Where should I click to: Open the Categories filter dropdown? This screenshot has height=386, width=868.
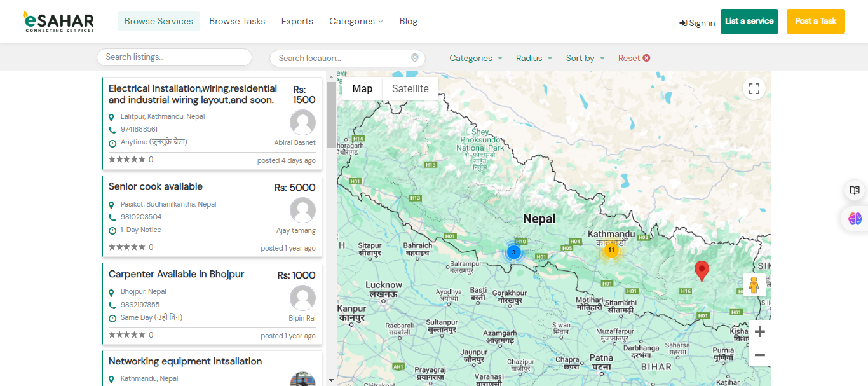tap(476, 58)
